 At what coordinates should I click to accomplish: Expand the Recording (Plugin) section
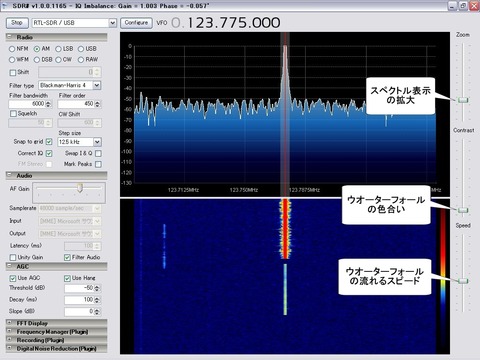tap(10, 340)
